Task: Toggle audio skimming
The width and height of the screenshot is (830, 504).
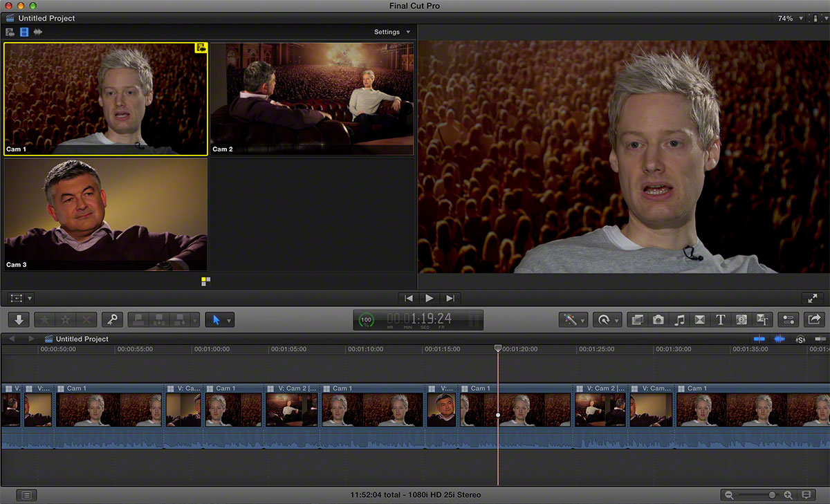Action: 780,339
